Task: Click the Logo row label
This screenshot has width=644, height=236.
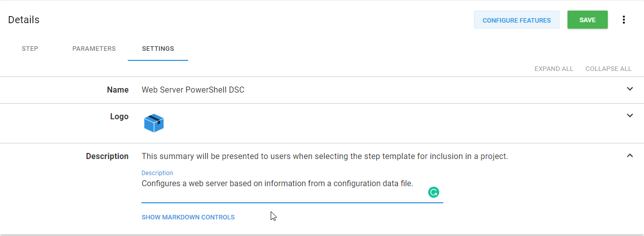Action: [119, 117]
